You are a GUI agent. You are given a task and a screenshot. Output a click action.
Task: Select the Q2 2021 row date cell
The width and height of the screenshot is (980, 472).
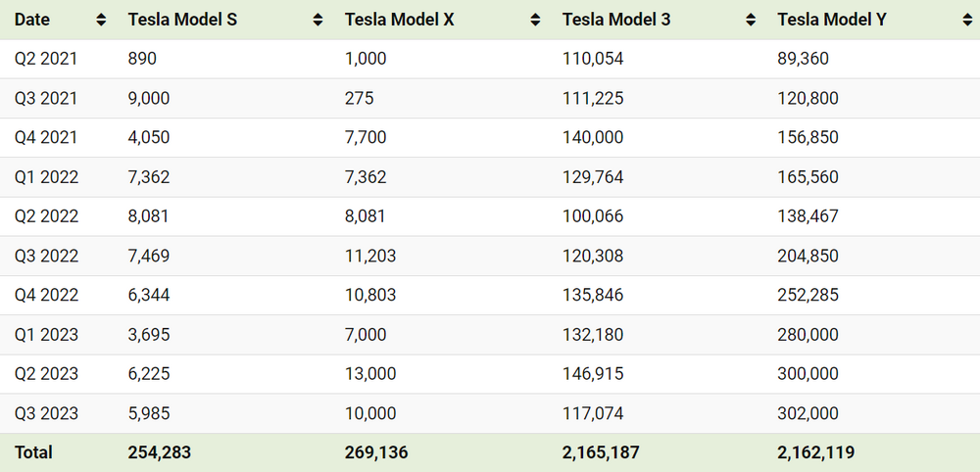[46, 59]
